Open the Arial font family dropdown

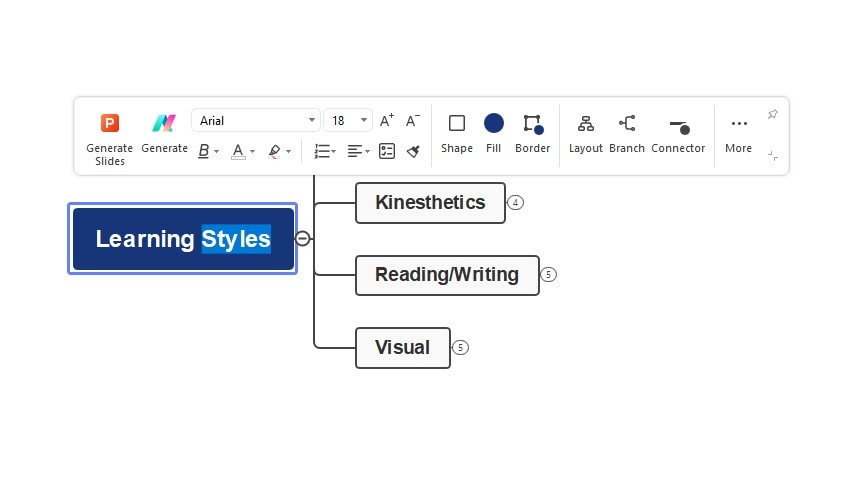[x=255, y=121]
